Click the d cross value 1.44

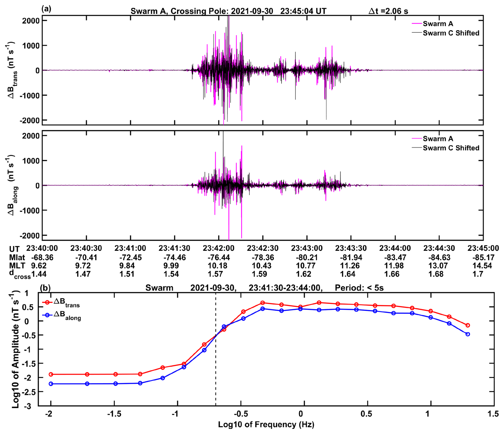[39, 274]
